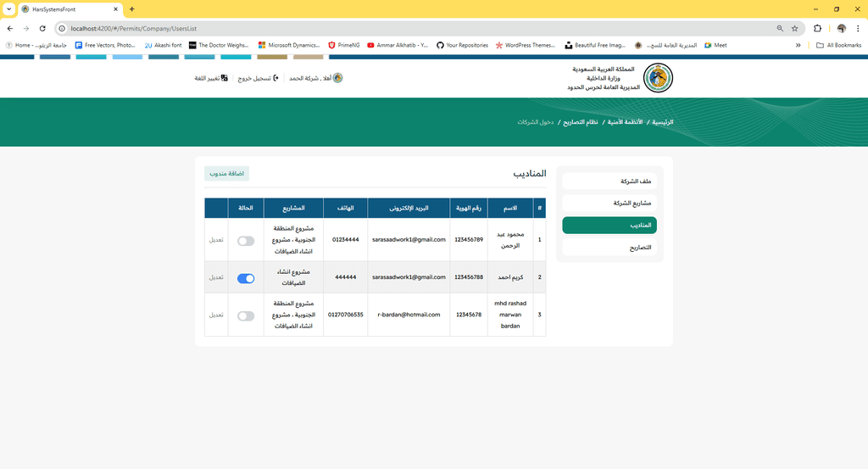The width and height of the screenshot is (868, 469).
Task: Open the Meet bookmark
Action: pyautogui.click(x=715, y=46)
